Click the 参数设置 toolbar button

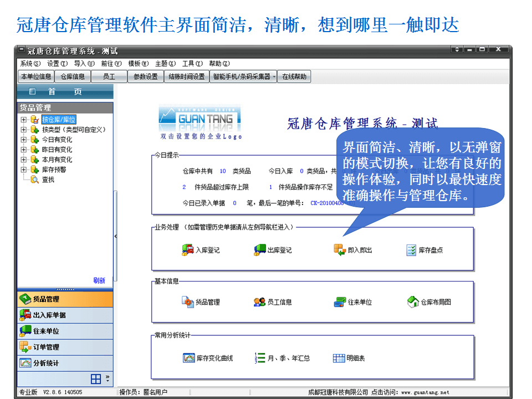tap(146, 76)
